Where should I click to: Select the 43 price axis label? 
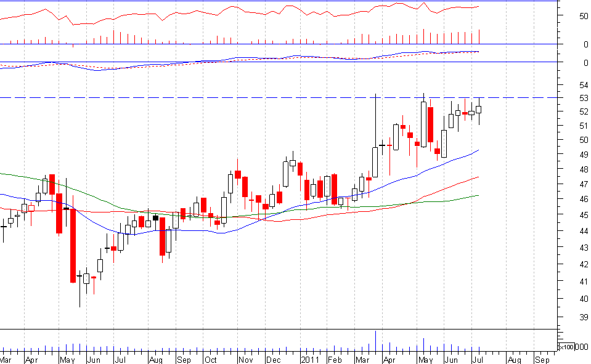pos(584,248)
